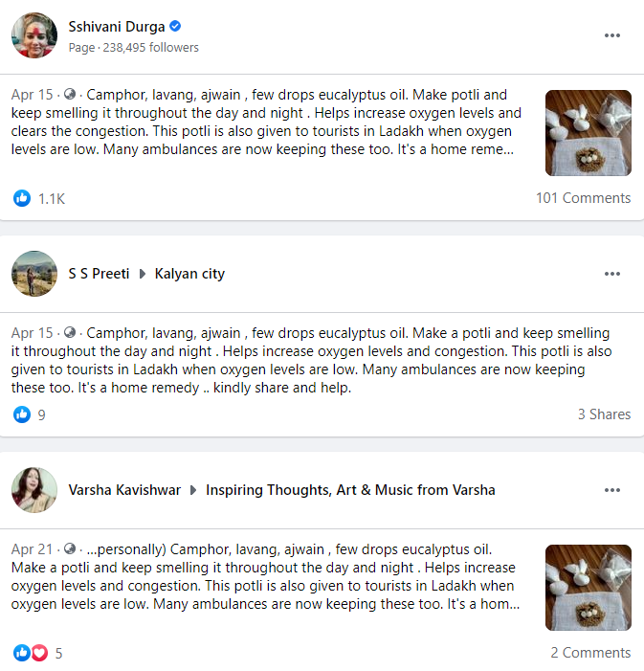
Task: Click the like icon showing 1.1K reactions
Action: 22,198
